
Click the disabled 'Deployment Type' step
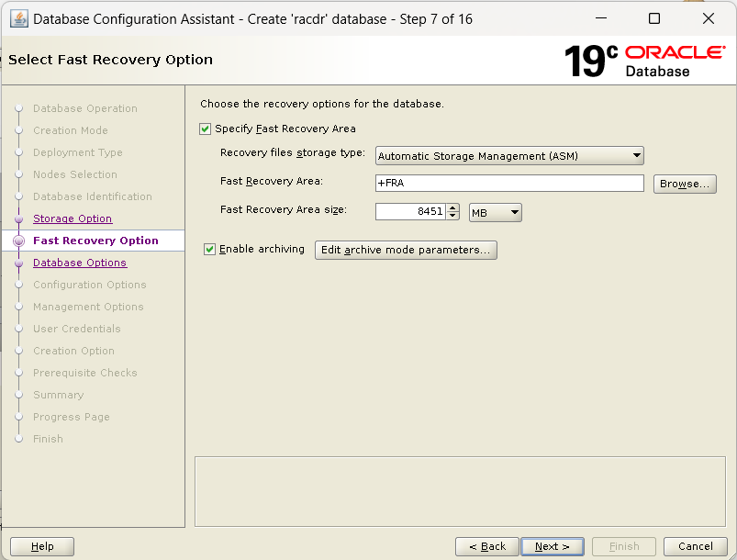[x=77, y=152]
